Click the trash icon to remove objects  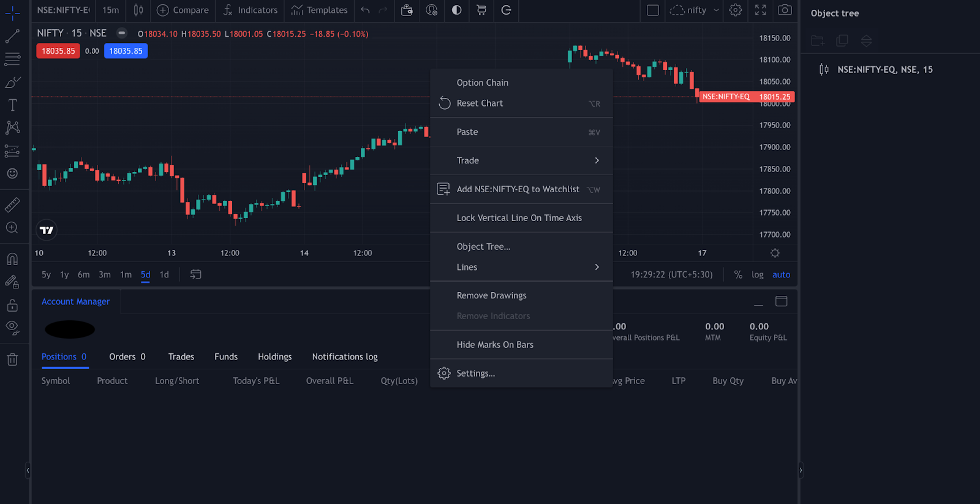coord(12,359)
